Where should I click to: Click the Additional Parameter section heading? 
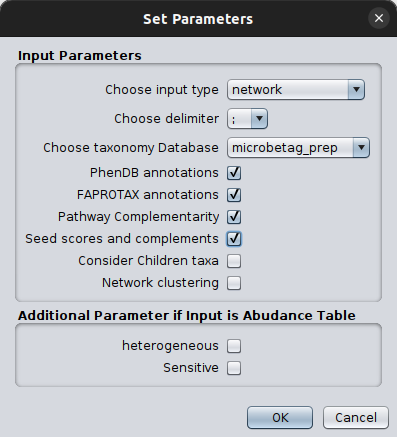click(x=187, y=315)
